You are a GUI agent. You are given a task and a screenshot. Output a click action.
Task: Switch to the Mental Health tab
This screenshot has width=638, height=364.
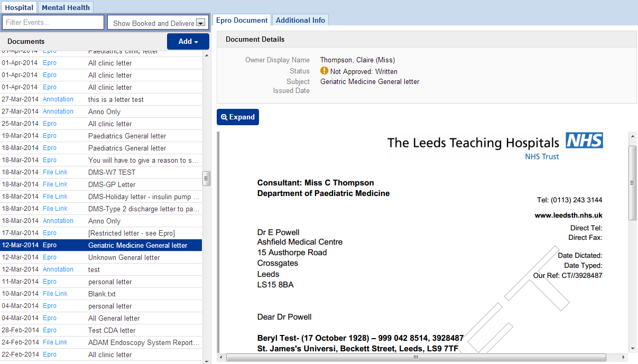pos(66,7)
